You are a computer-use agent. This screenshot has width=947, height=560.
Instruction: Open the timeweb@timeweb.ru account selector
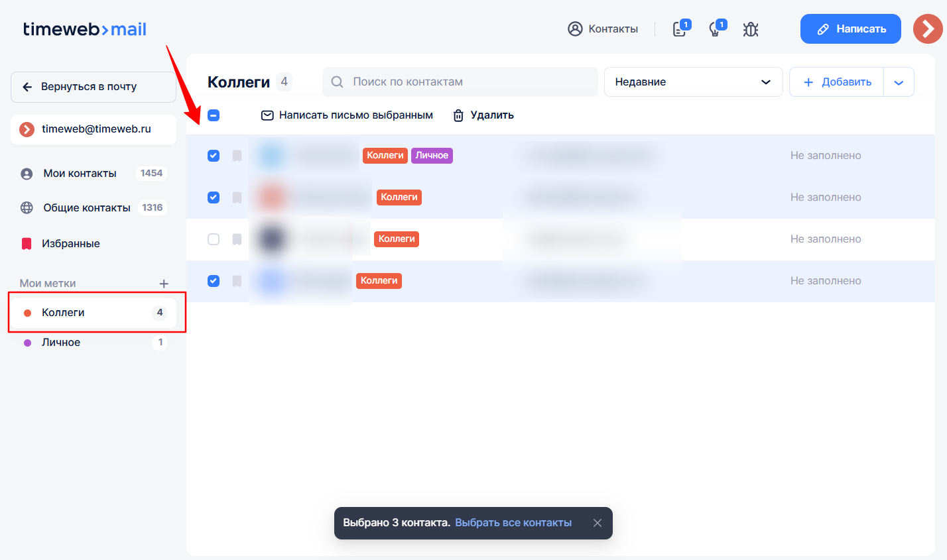pos(94,129)
